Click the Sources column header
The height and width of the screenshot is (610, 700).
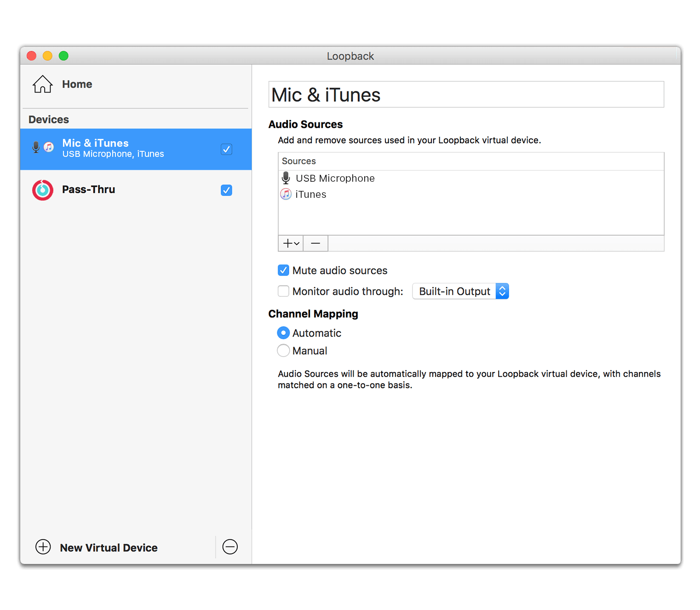point(471,161)
